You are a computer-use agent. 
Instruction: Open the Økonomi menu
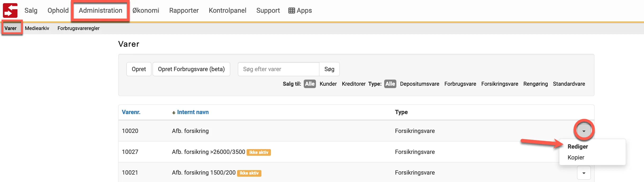click(146, 10)
